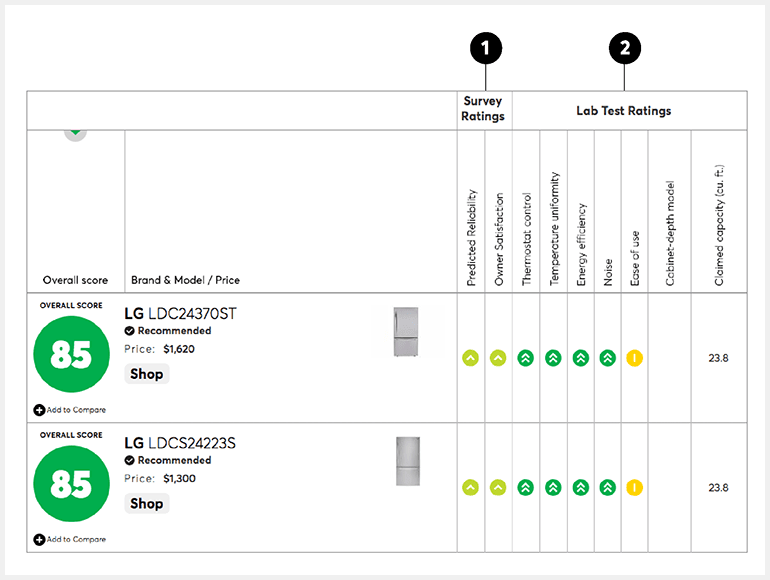This screenshot has height=580, width=770.
Task: Open LG LDC24370ST refrigerator thumbnail
Action: (406, 331)
